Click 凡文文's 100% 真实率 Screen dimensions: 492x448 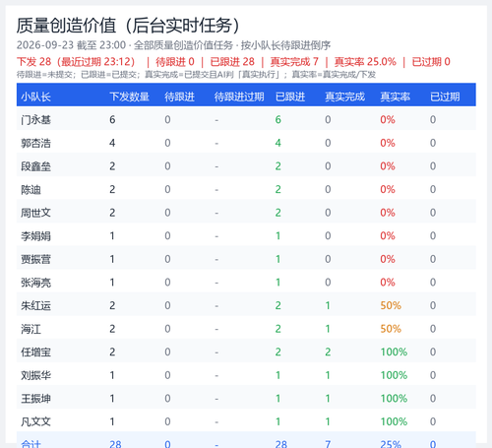[394, 421]
